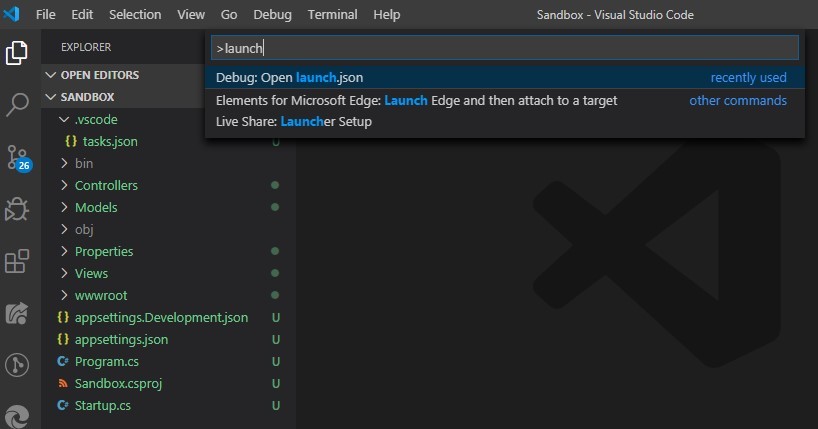Image resolution: width=818 pixels, height=429 pixels.
Task: Open the Go menu
Action: (228, 15)
